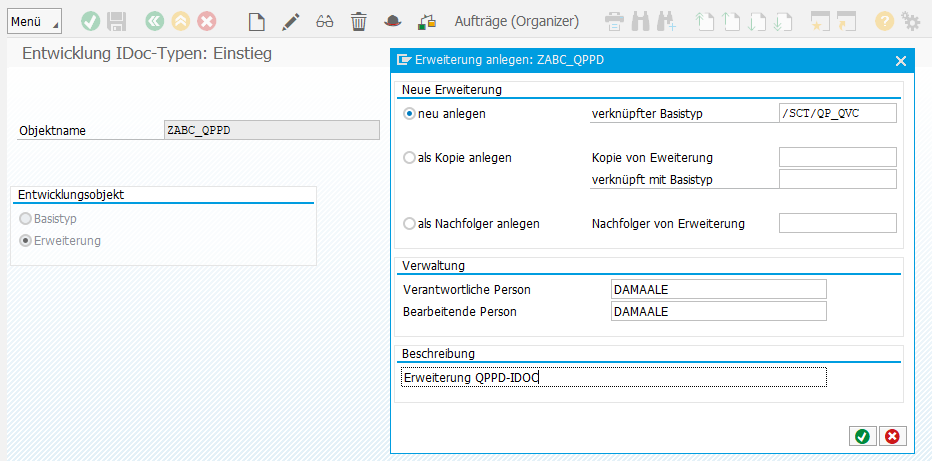Image resolution: width=932 pixels, height=461 pixels.
Task: Click the lock/release toolbar icon
Action: tap(427, 21)
